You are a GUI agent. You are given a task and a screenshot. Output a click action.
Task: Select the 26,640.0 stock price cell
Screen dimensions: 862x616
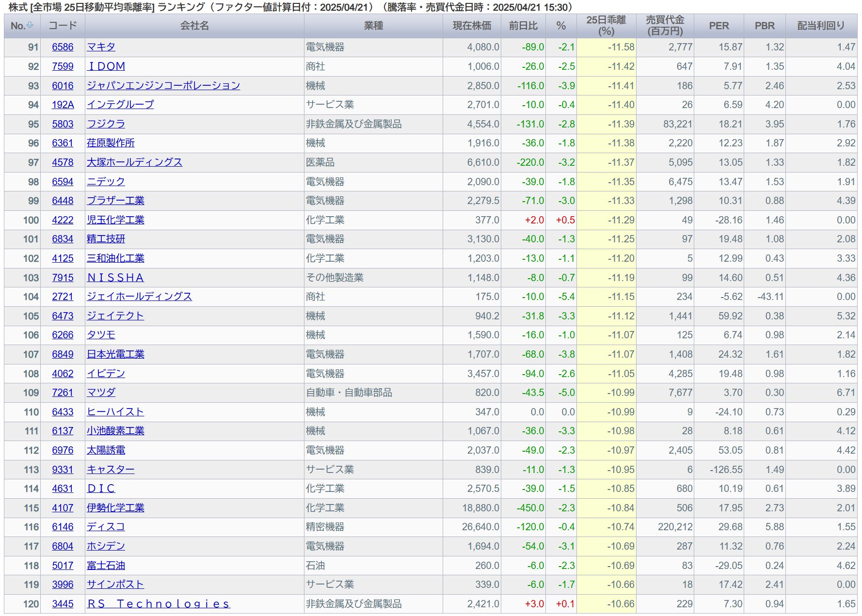472,527
